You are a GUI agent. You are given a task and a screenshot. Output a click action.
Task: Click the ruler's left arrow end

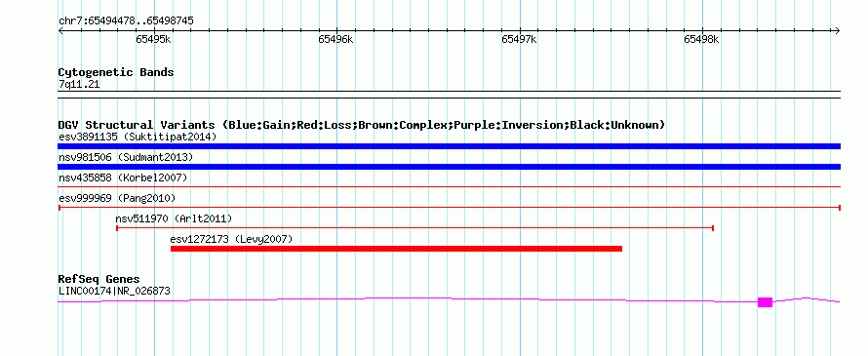[60, 30]
